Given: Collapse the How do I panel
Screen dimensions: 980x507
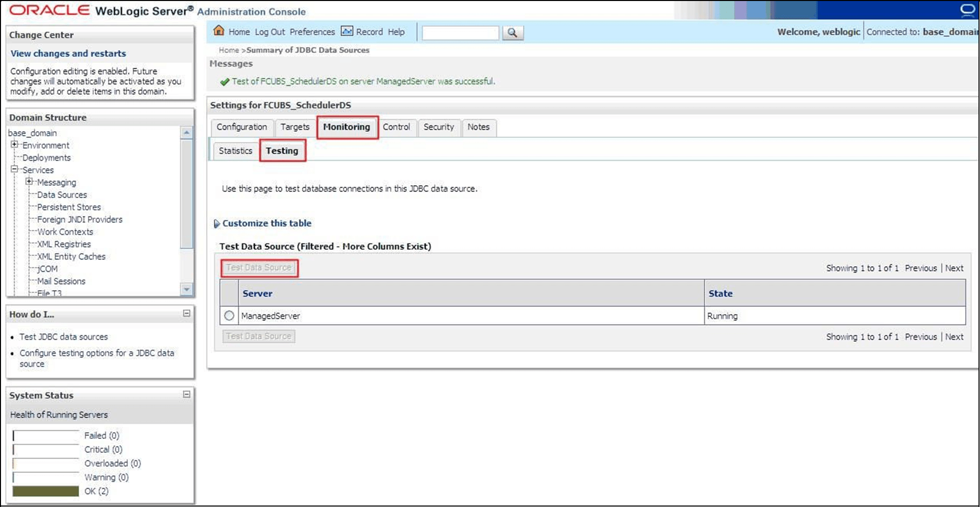Looking at the screenshot, I should pos(187,313).
